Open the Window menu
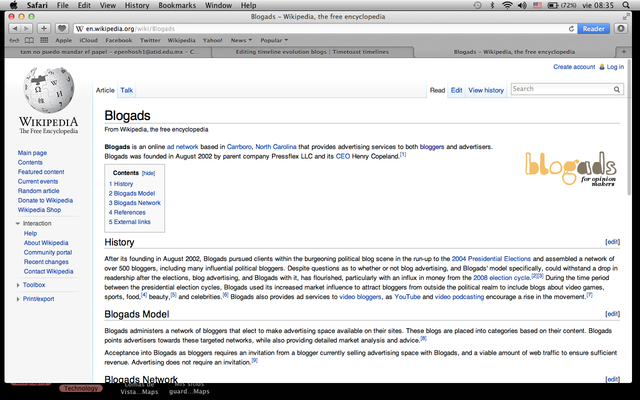 point(218,5)
